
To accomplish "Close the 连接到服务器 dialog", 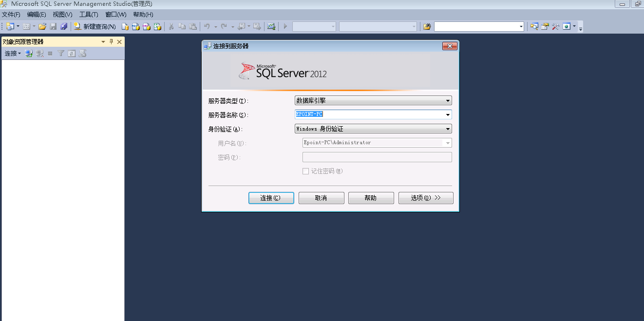I will click(450, 46).
